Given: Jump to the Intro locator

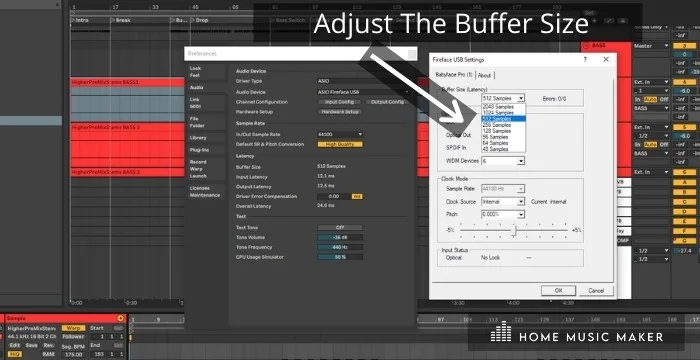Looking at the screenshot, I should tap(80, 20).
